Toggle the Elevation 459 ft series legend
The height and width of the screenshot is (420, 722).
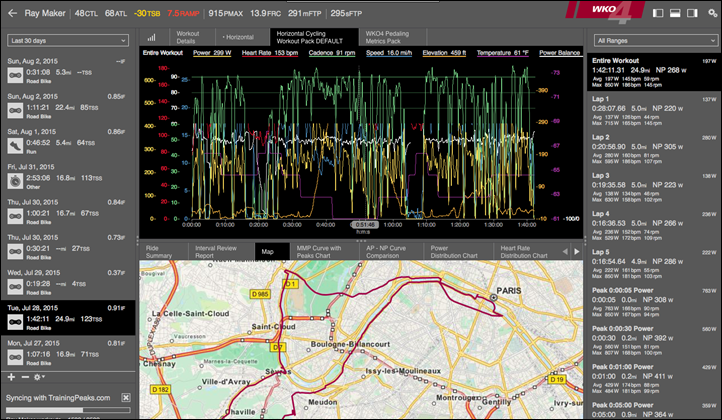click(444, 53)
